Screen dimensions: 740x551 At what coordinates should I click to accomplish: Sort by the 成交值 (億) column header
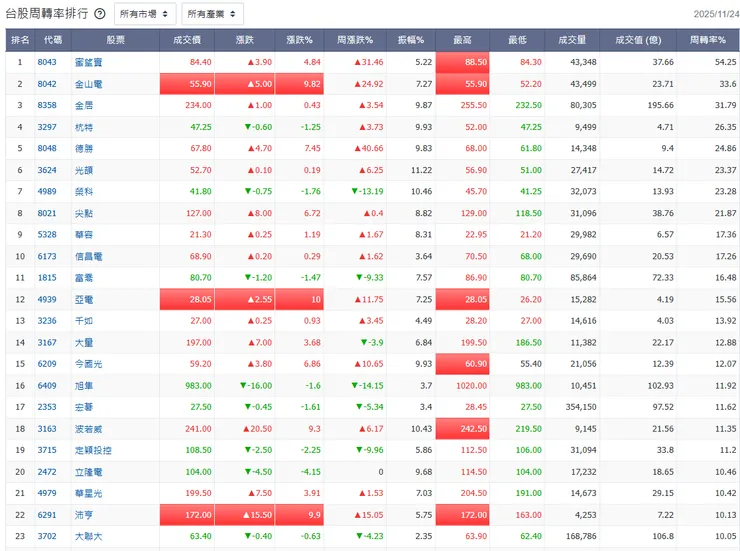point(638,40)
